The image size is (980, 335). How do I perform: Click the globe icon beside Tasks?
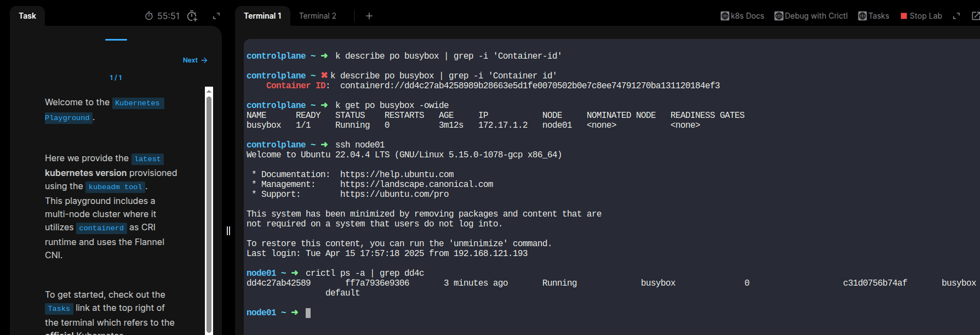pos(862,16)
